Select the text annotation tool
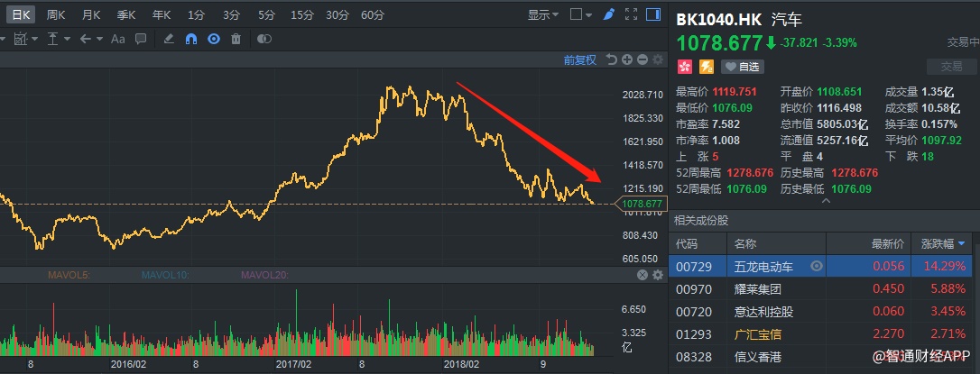 (118, 39)
